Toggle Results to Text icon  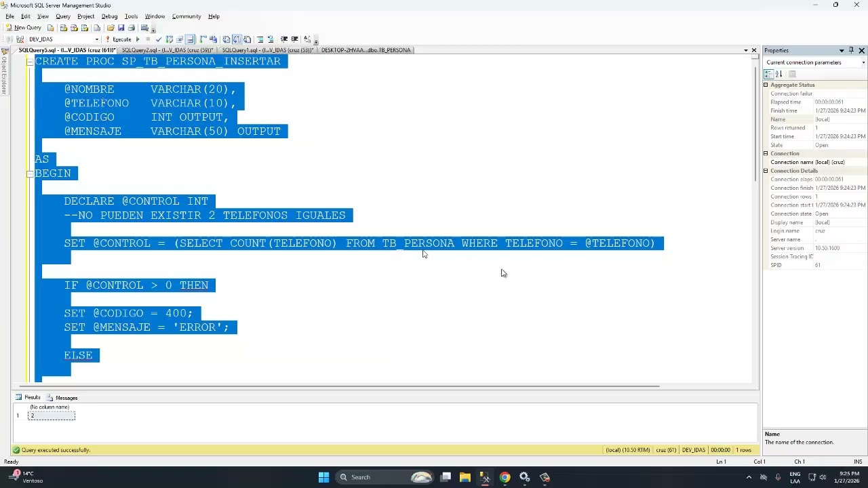[226, 39]
